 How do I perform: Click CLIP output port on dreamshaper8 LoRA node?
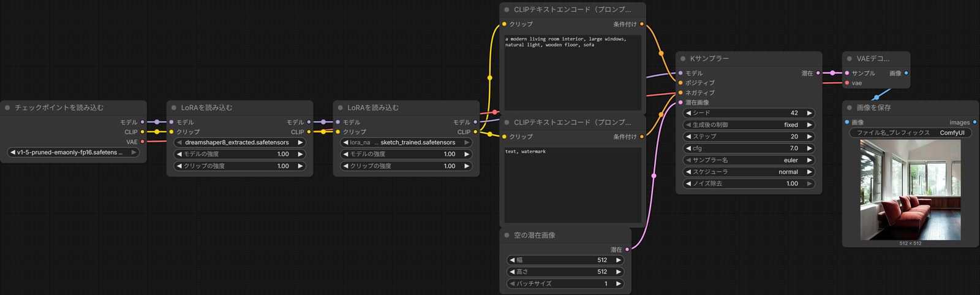click(309, 132)
